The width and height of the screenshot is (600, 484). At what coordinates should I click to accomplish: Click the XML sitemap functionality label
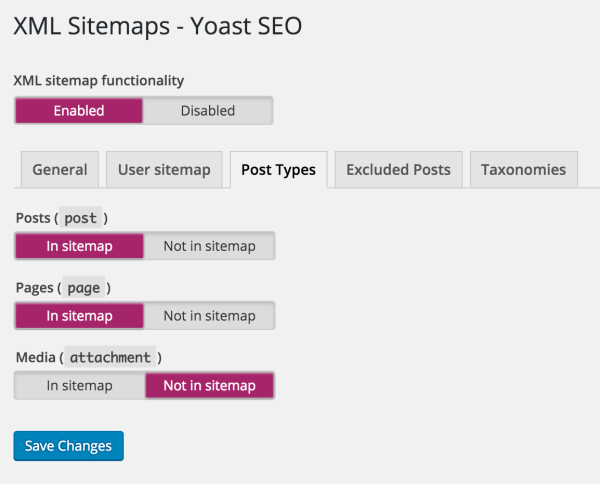(x=99, y=80)
